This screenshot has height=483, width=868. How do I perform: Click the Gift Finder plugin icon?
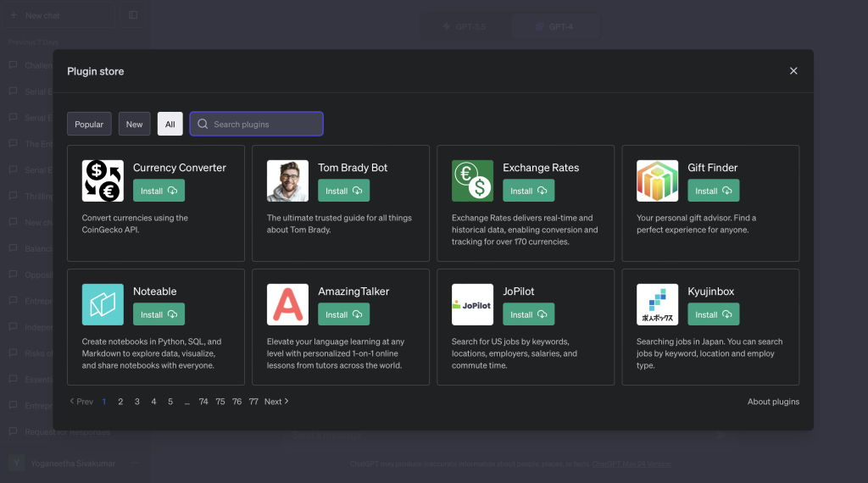click(x=658, y=181)
